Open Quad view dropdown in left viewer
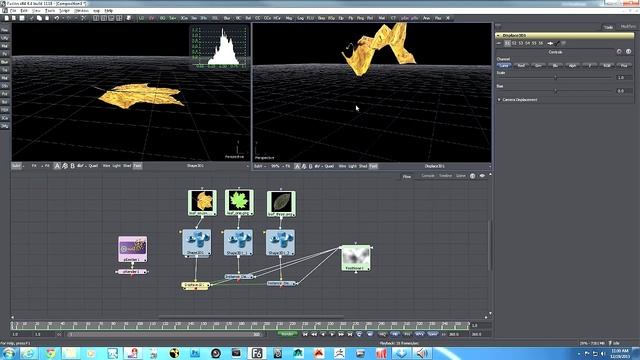640x360 pixels. tap(93, 166)
